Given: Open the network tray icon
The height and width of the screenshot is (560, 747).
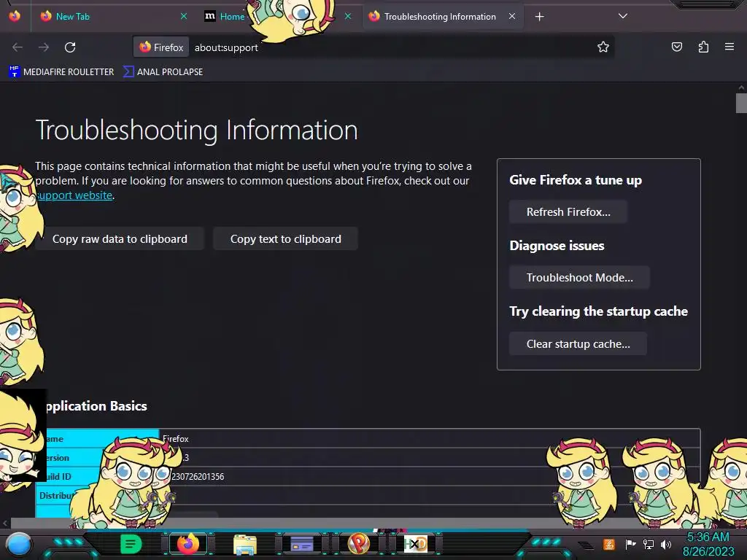Looking at the screenshot, I should (649, 544).
